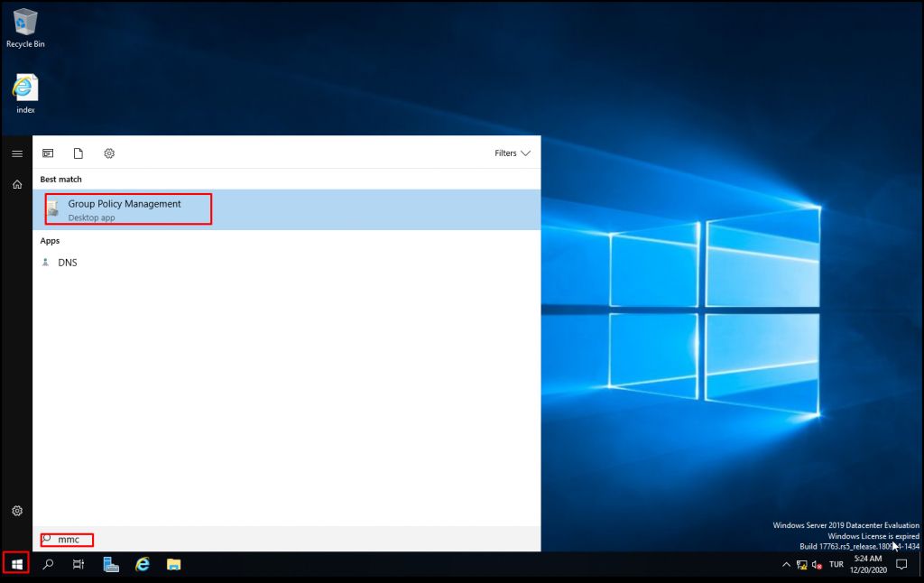
Task: Click the taskbar search magnifier
Action: pos(47,564)
